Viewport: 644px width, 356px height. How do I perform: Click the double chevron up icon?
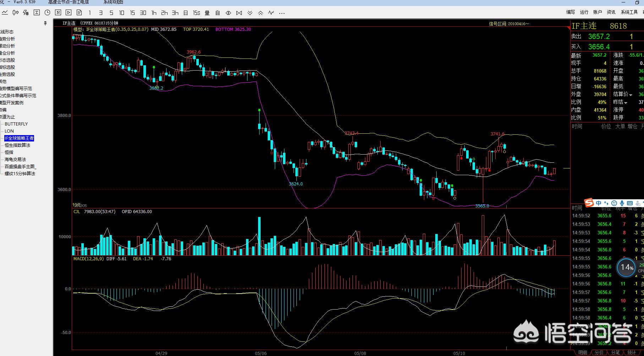pyautogui.click(x=261, y=13)
